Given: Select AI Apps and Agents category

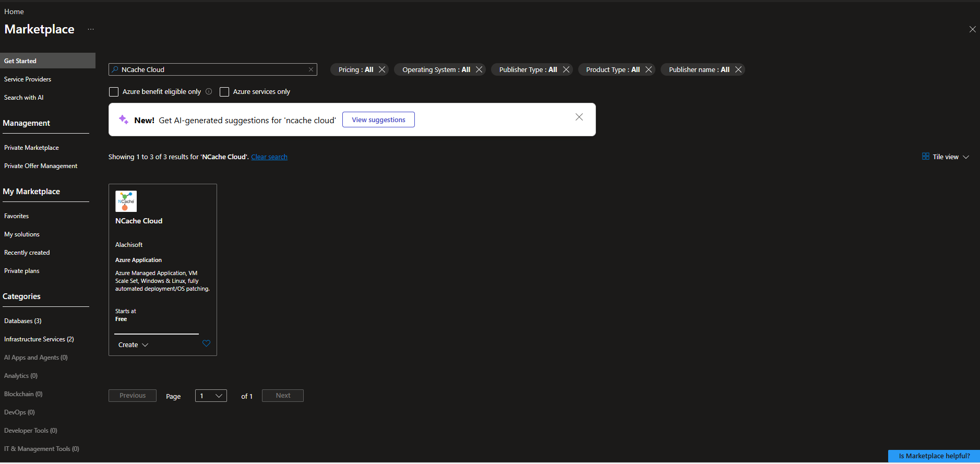Looking at the screenshot, I should pos(36,358).
